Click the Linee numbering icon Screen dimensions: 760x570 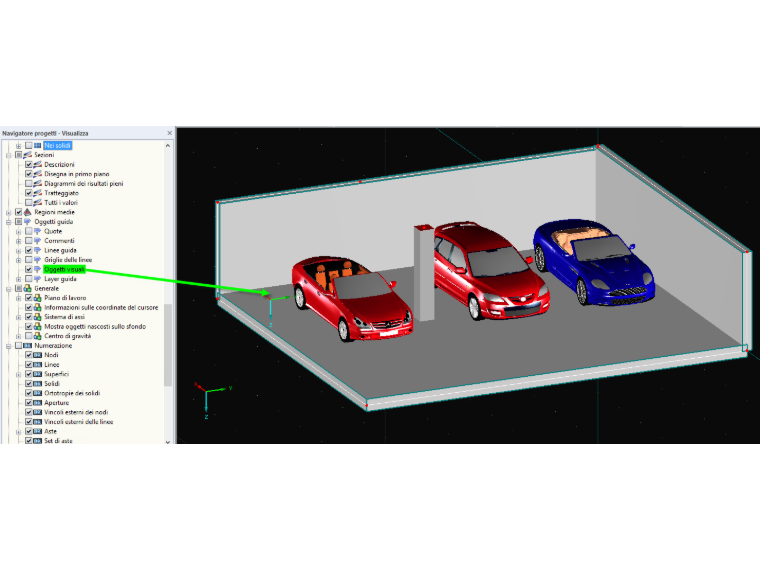[37, 364]
